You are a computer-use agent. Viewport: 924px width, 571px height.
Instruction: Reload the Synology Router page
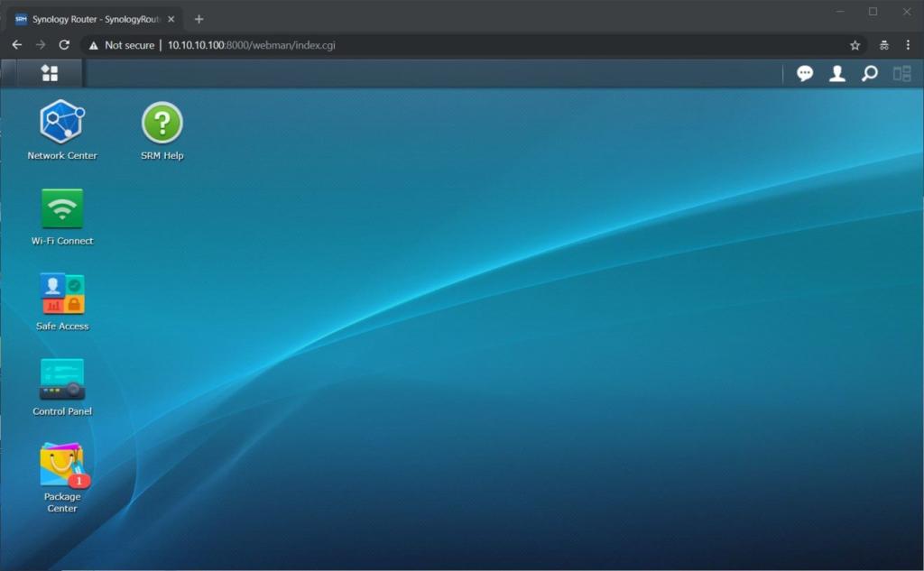(x=64, y=45)
